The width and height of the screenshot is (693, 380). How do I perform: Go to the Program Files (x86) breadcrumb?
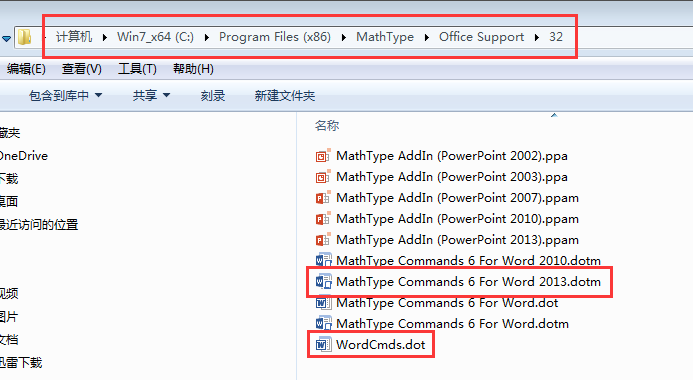[275, 37]
